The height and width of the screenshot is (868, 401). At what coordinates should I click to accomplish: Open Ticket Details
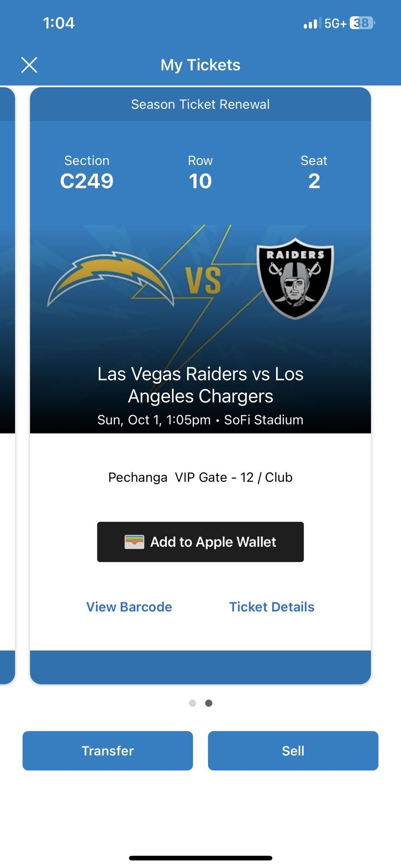(x=272, y=607)
